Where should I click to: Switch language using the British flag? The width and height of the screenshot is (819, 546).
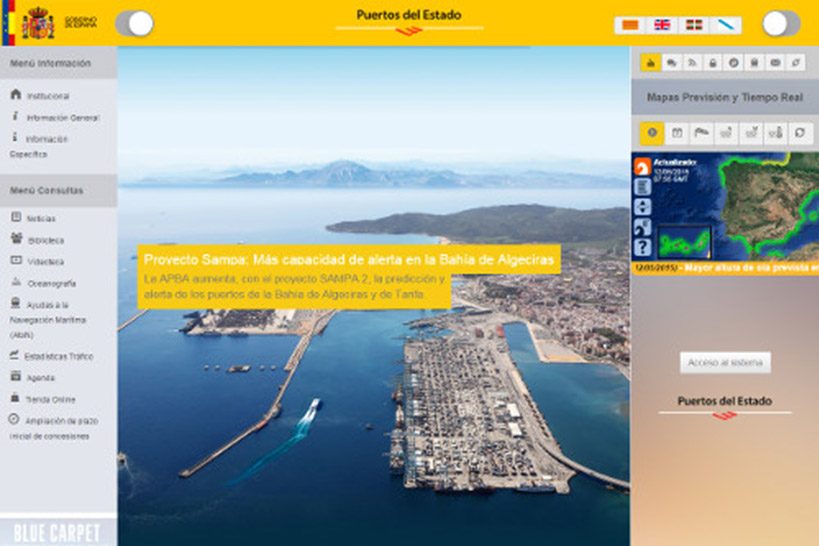click(661, 25)
